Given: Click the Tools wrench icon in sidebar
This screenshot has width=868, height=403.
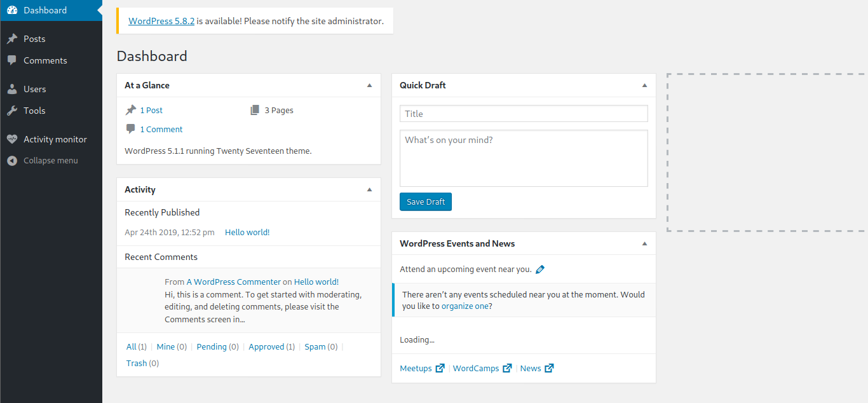Looking at the screenshot, I should pyautogui.click(x=12, y=111).
